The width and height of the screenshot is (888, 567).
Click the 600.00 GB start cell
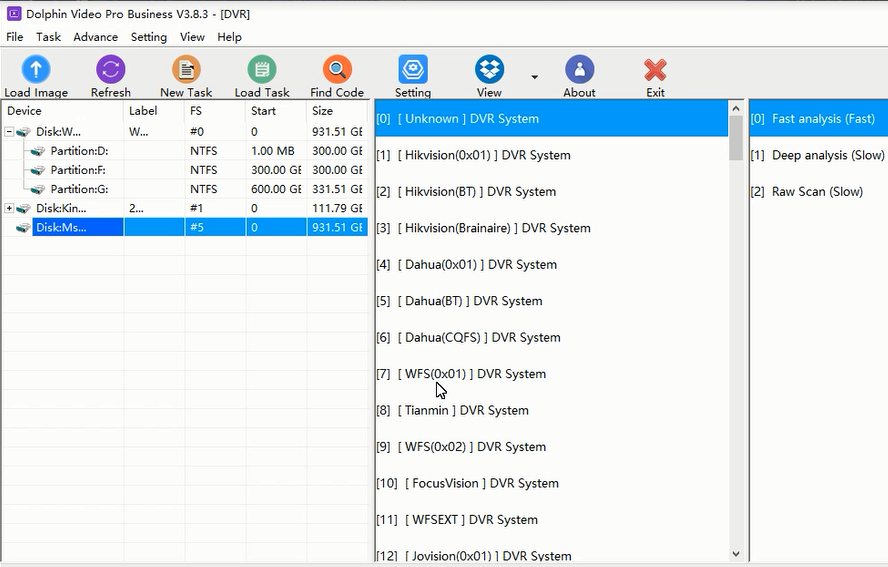click(276, 189)
